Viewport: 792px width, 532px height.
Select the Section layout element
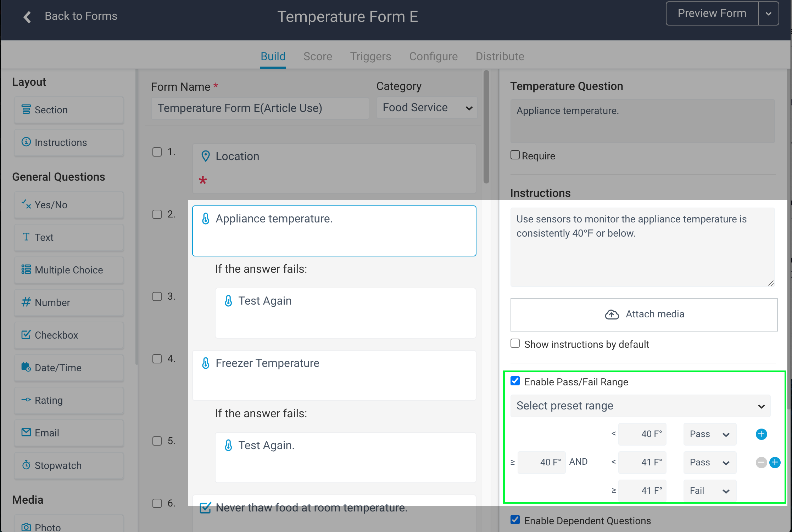pyautogui.click(x=68, y=110)
